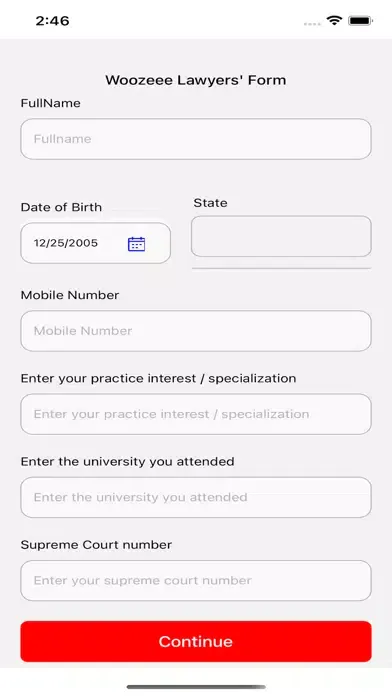Tap the Mobile Number label
The height and width of the screenshot is (696, 392).
(70, 295)
